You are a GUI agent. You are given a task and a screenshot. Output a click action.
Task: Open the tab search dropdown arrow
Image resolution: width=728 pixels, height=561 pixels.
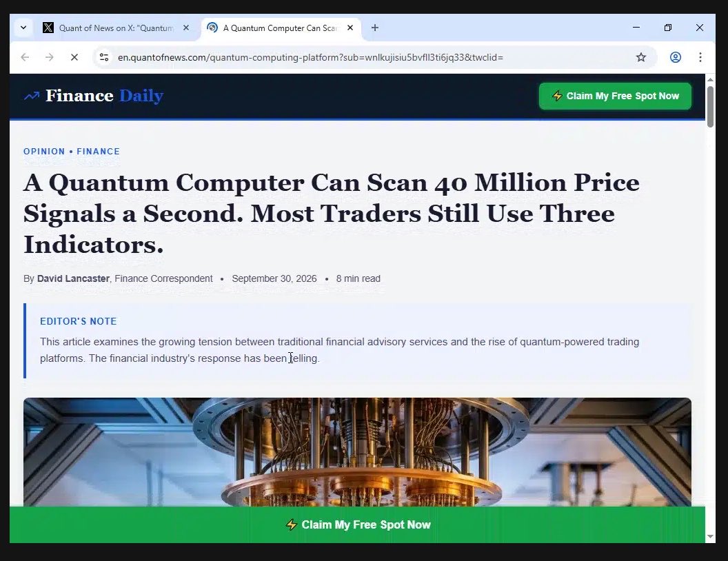coord(23,28)
